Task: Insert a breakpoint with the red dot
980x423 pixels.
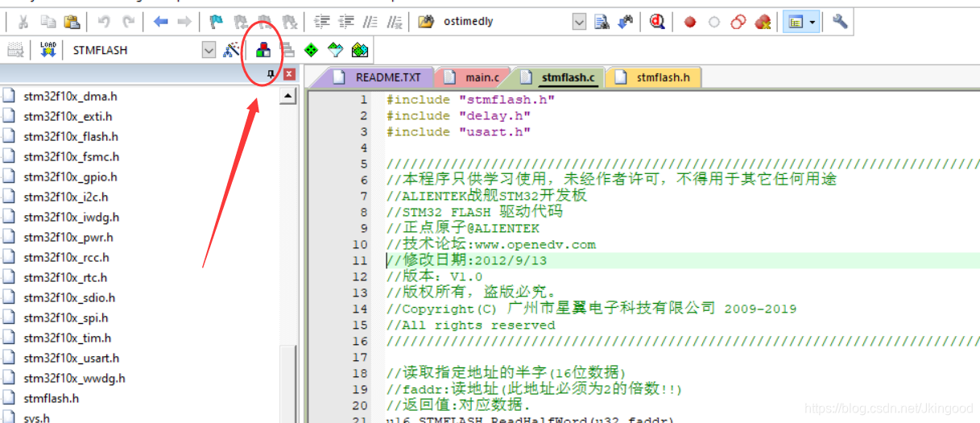Action: (x=690, y=23)
